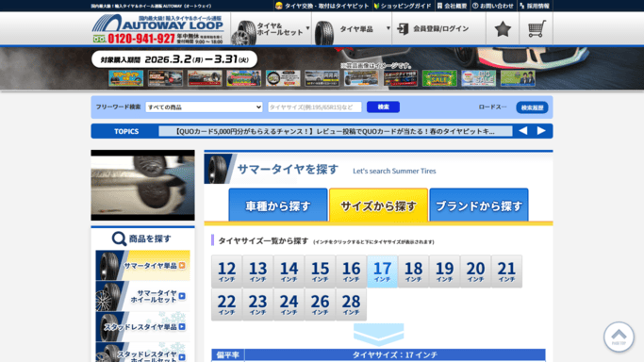Open the すべての商品 category dropdown

(x=204, y=107)
